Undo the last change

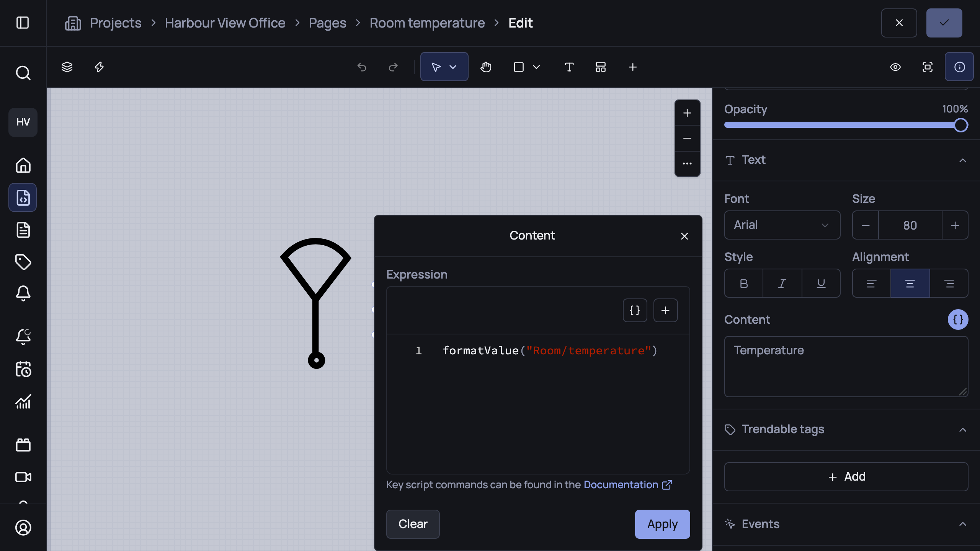coord(362,67)
